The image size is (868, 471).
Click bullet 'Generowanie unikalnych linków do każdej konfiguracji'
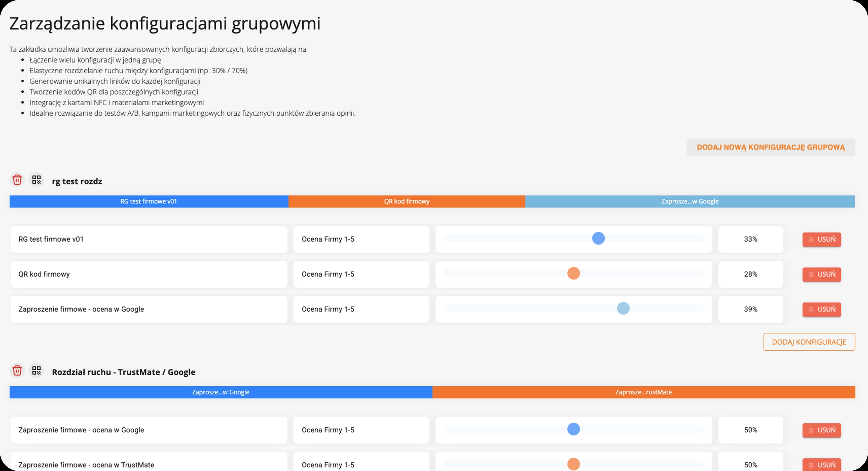click(115, 81)
